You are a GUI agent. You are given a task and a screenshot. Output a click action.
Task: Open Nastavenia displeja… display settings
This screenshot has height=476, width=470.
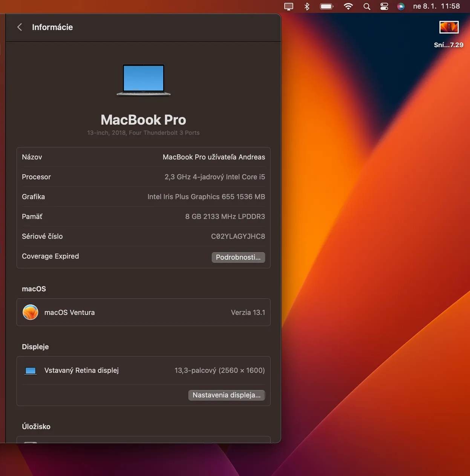(x=227, y=395)
